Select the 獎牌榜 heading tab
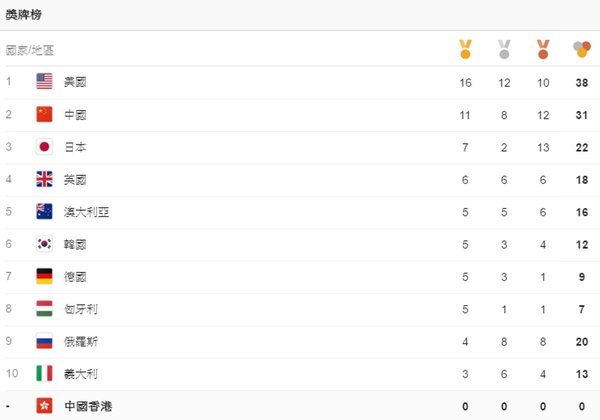Screen dimensions: 600x420 point(23,15)
